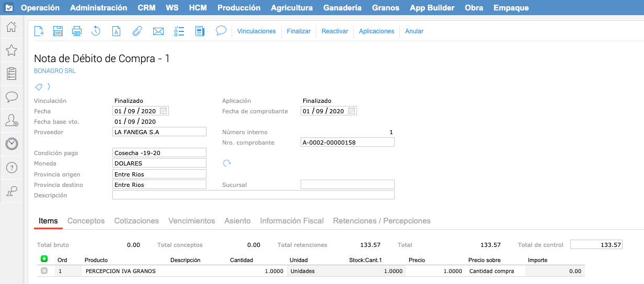
Task: Open calendar picker for Fecha field
Action: [x=164, y=111]
